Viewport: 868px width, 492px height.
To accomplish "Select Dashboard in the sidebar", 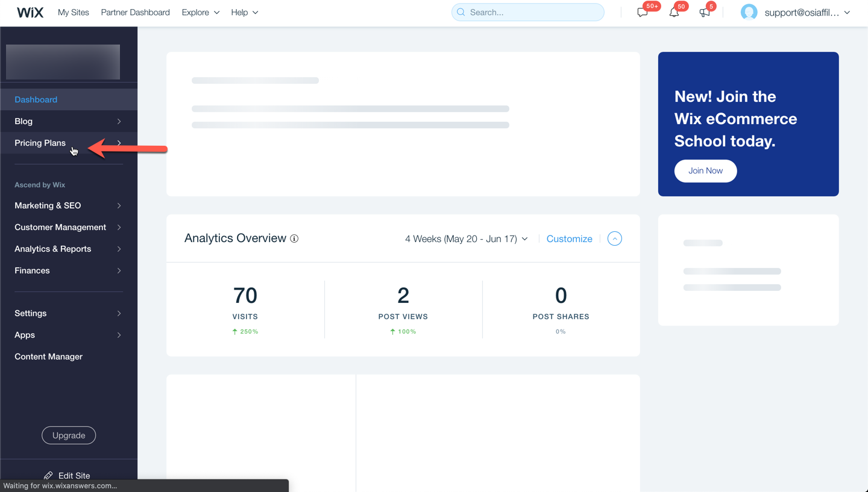I will (69, 99).
